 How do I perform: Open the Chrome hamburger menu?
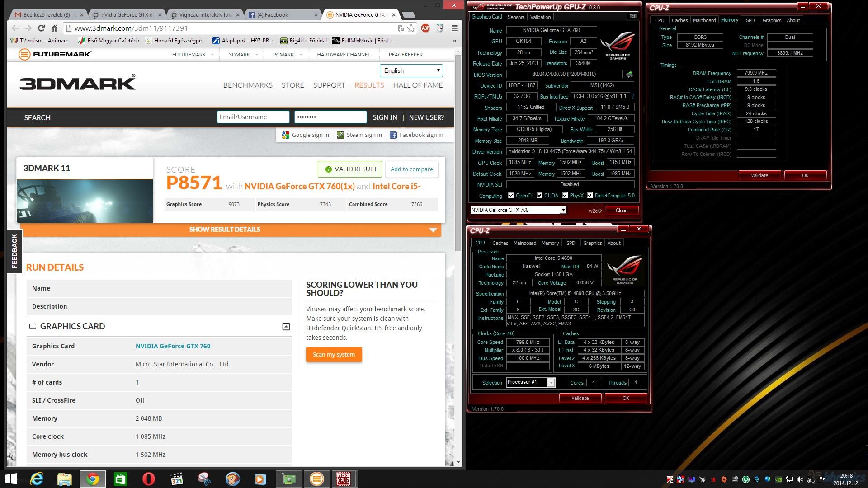[x=454, y=28]
